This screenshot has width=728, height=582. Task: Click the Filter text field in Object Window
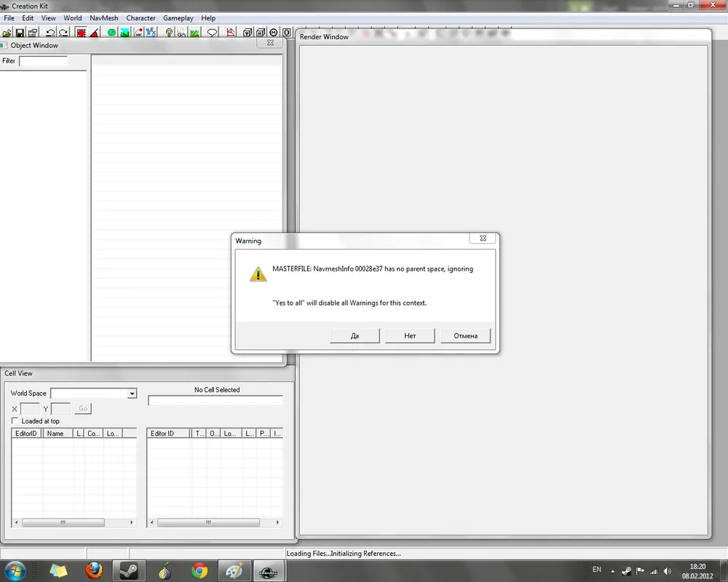point(43,61)
